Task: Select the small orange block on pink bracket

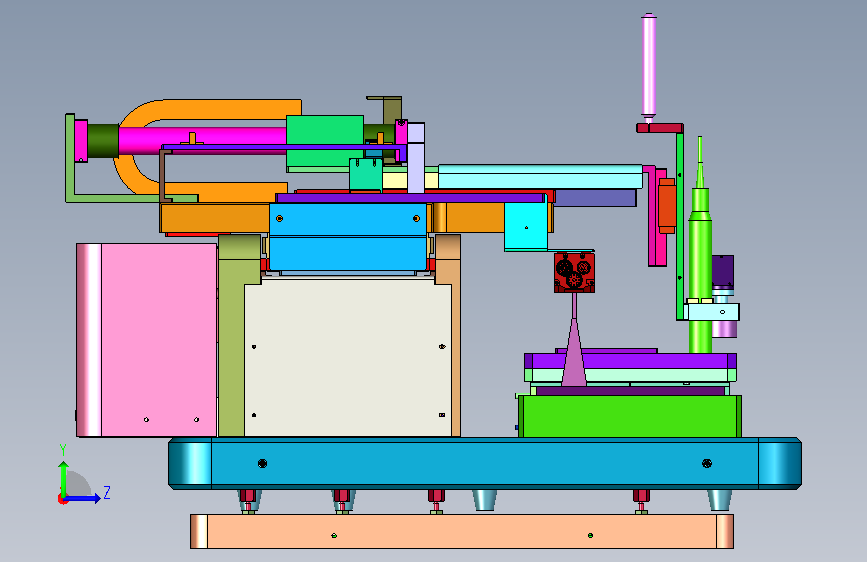Action: click(x=667, y=206)
